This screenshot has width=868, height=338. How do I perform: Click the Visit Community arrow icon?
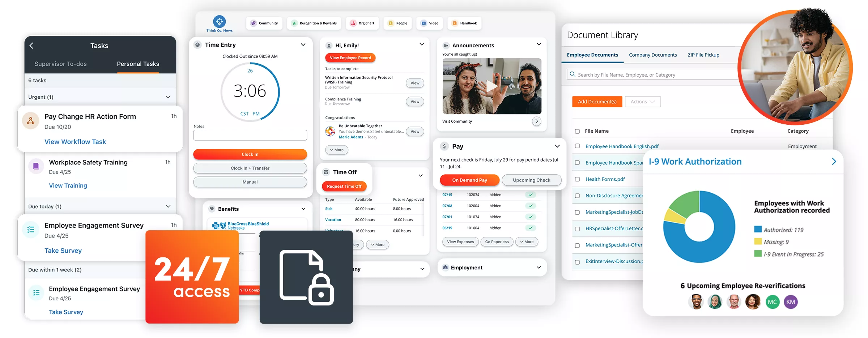[x=536, y=121]
